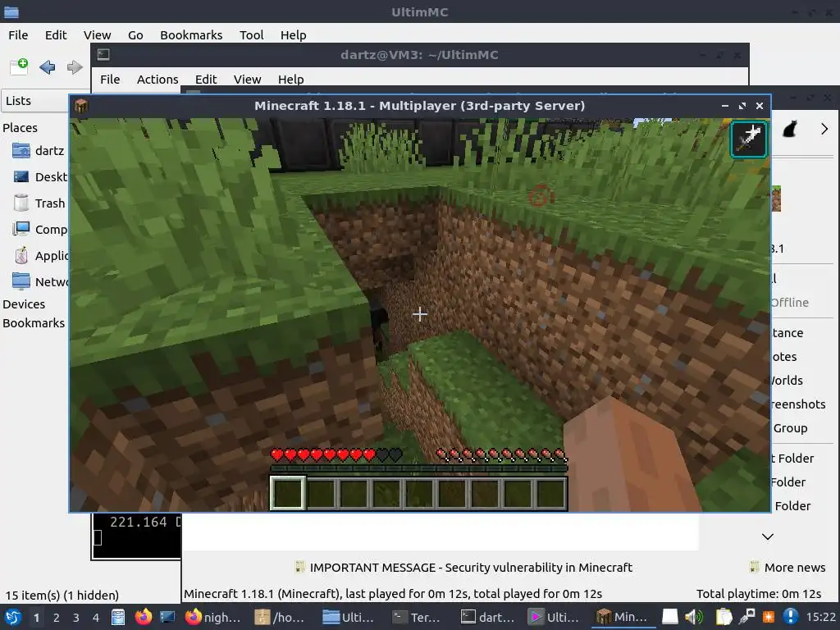Switch to the 'Min...' Minecraft taskbar button
This screenshot has height=630, width=840.
[622, 617]
